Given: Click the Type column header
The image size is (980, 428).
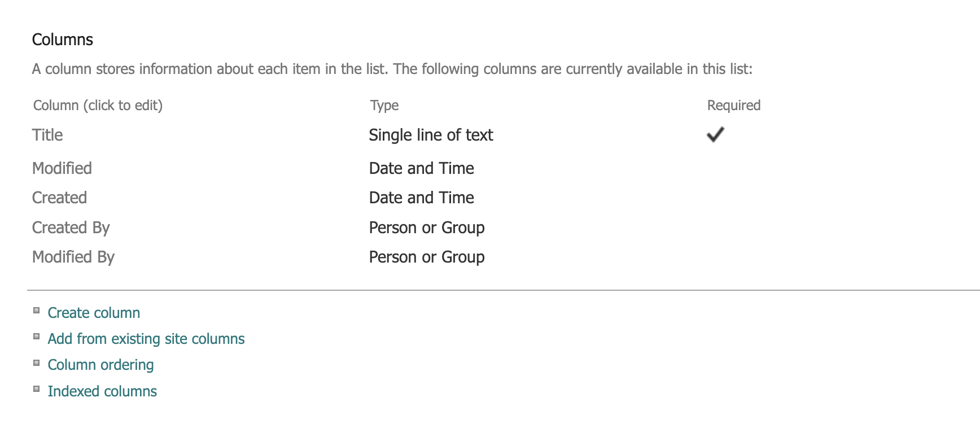Looking at the screenshot, I should [383, 106].
